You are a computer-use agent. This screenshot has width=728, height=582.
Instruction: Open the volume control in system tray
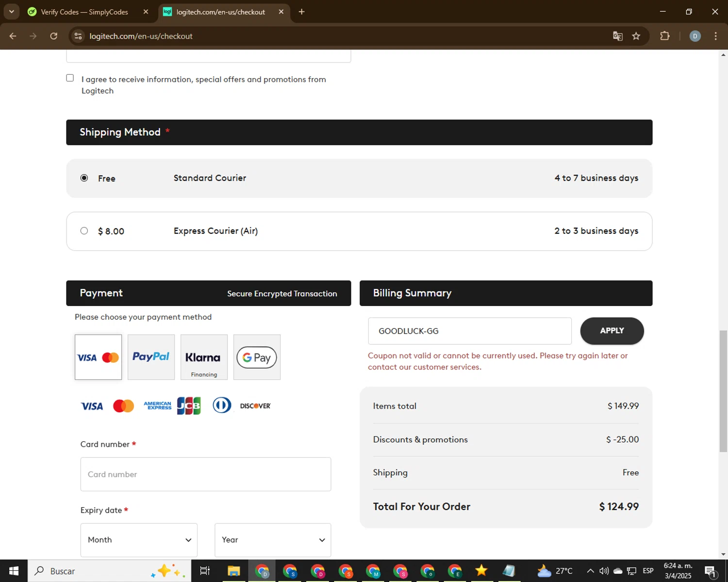[x=604, y=571]
